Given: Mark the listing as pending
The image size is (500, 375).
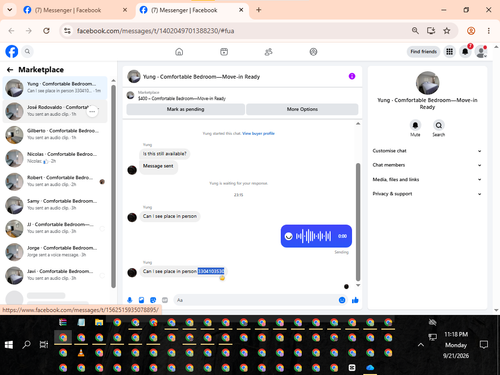Looking at the screenshot, I should click(x=185, y=109).
